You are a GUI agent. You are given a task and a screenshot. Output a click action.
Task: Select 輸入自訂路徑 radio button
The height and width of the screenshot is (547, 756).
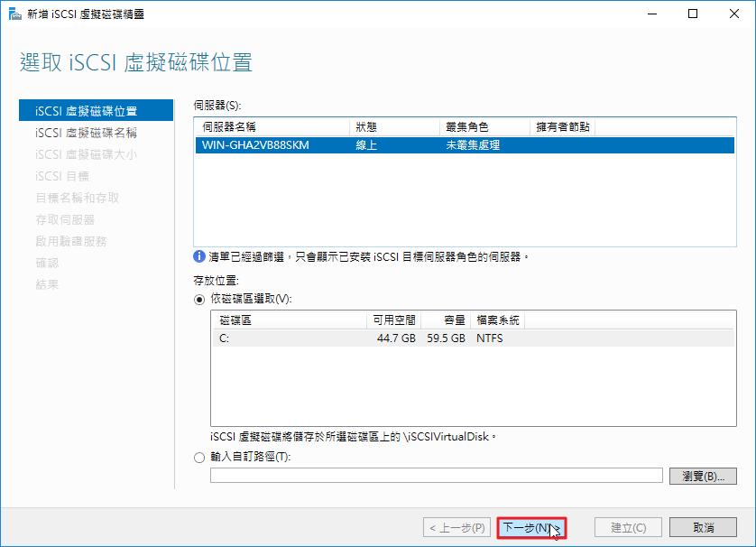pos(199,458)
